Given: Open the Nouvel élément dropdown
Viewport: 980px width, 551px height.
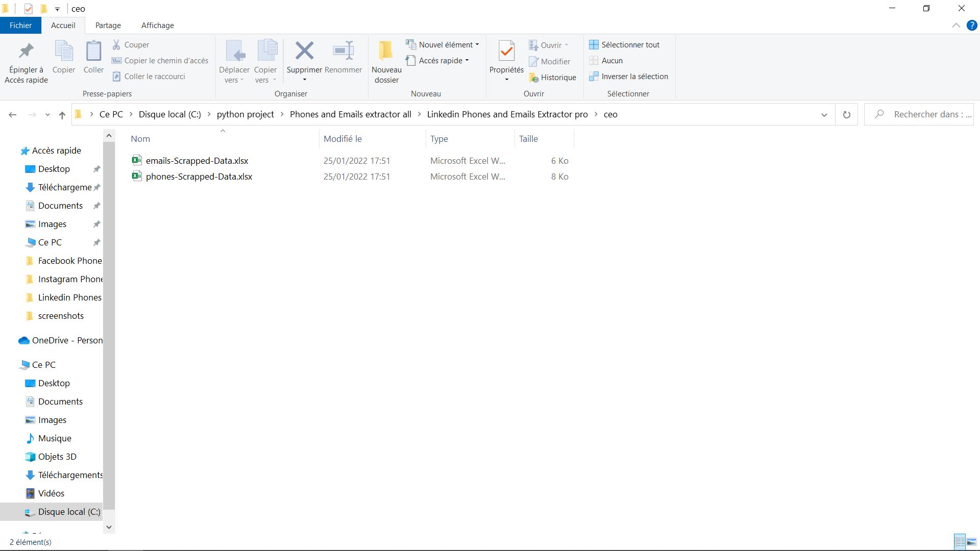Looking at the screenshot, I should pyautogui.click(x=443, y=45).
